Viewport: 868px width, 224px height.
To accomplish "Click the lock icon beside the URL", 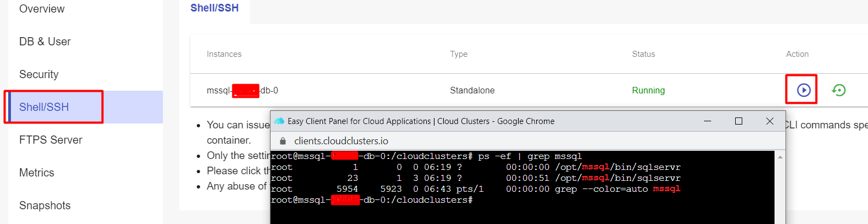I will click(x=283, y=141).
